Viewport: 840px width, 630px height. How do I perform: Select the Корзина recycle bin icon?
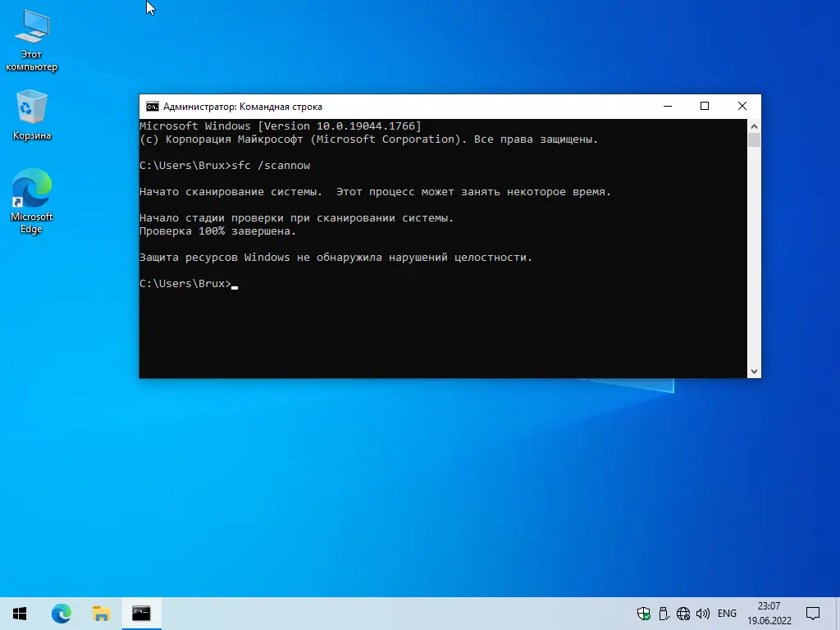coord(32,115)
